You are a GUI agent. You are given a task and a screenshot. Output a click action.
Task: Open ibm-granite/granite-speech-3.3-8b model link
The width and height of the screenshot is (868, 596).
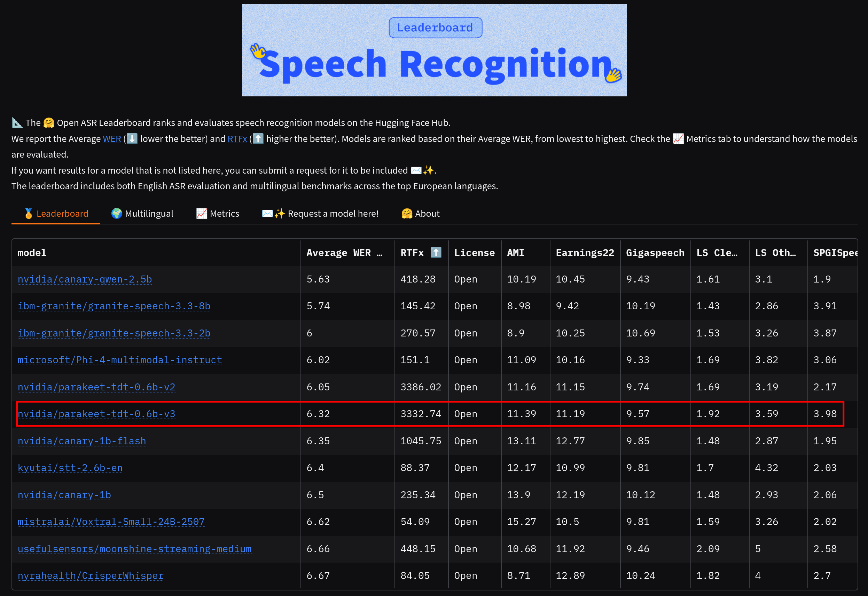click(x=114, y=306)
